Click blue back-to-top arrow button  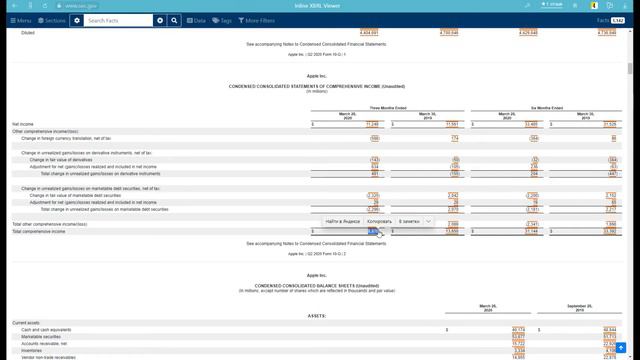pyautogui.click(x=621, y=348)
